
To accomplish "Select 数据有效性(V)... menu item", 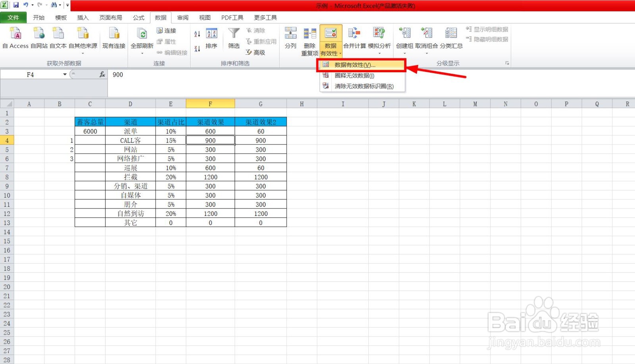I will coord(362,65).
